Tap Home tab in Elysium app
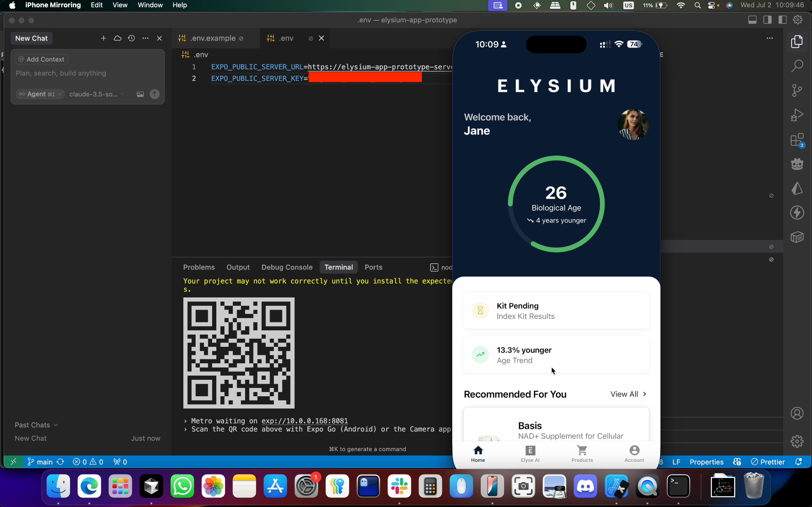The height and width of the screenshot is (507, 812). point(478,454)
